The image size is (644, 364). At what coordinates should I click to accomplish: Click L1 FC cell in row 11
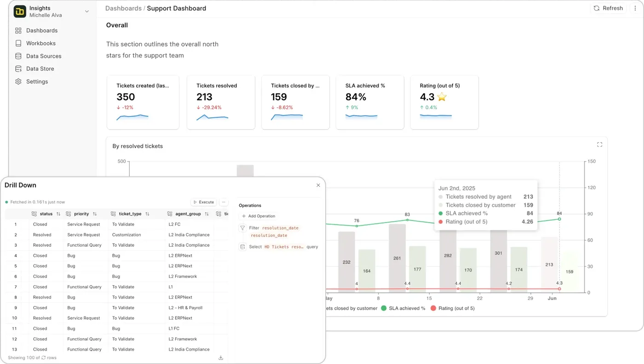tap(174, 329)
